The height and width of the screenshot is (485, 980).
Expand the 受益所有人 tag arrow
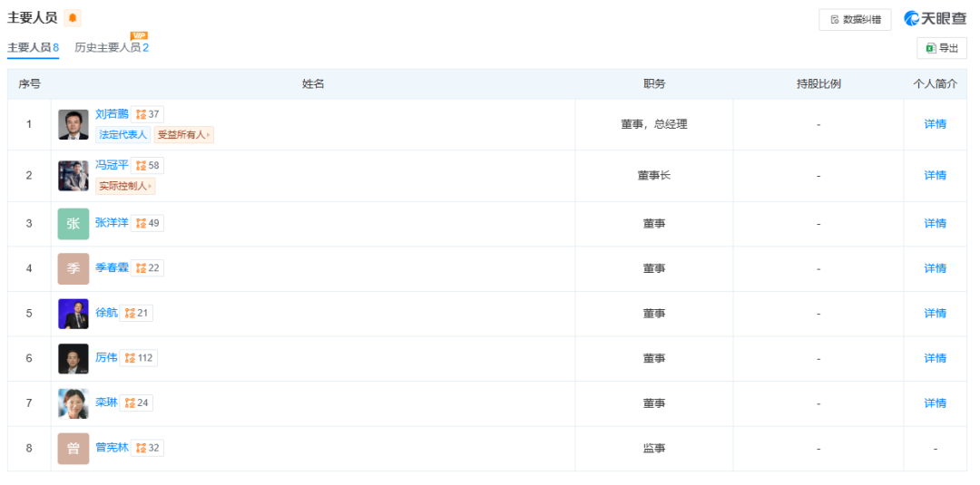(209, 135)
